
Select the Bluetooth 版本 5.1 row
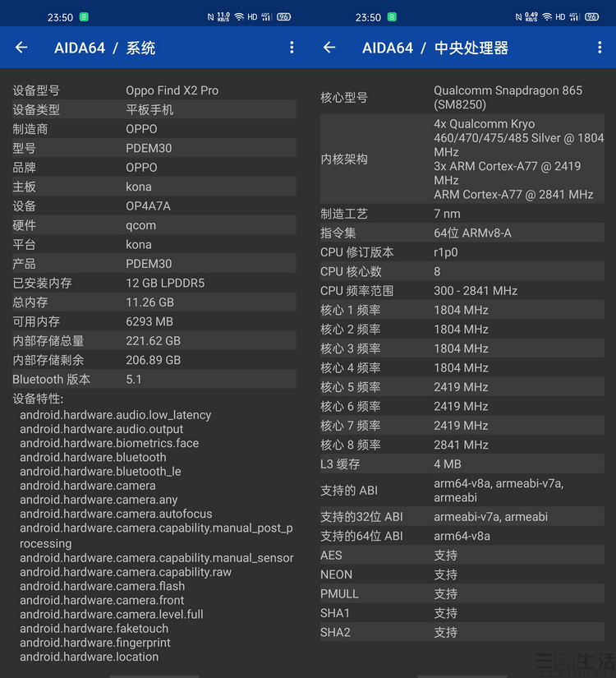click(154, 379)
